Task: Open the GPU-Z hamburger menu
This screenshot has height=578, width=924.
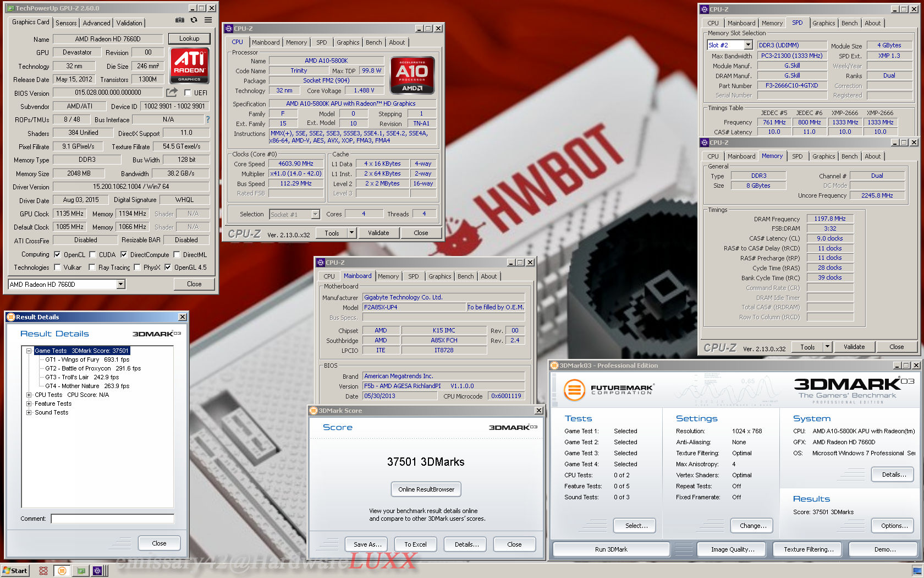Action: 208,20
